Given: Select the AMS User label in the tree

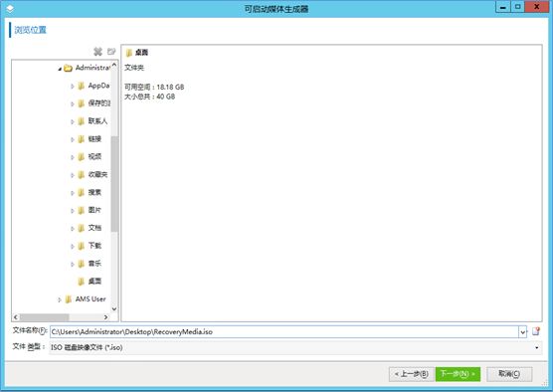Looking at the screenshot, I should click(x=91, y=299).
